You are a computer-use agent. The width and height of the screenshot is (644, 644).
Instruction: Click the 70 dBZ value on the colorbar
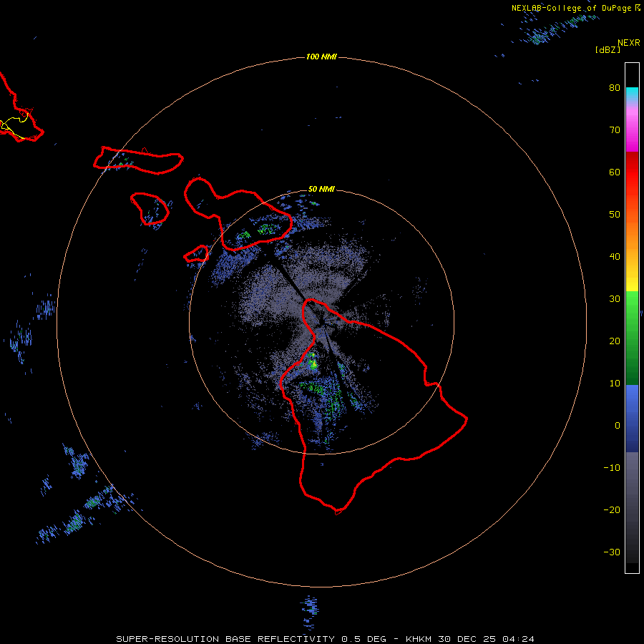[x=615, y=130]
